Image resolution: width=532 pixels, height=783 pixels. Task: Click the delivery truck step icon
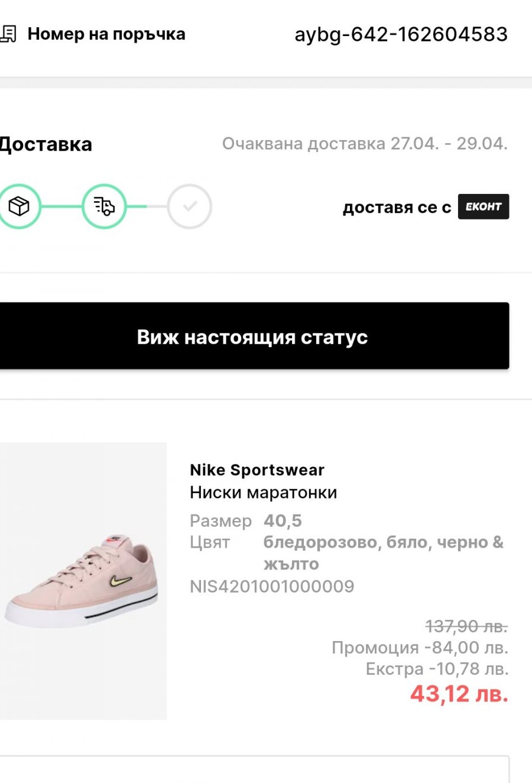point(104,206)
